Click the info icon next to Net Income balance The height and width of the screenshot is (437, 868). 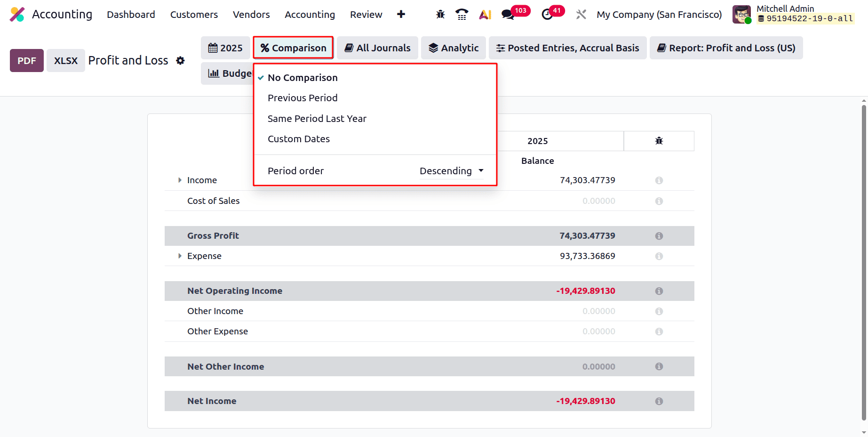tap(659, 401)
